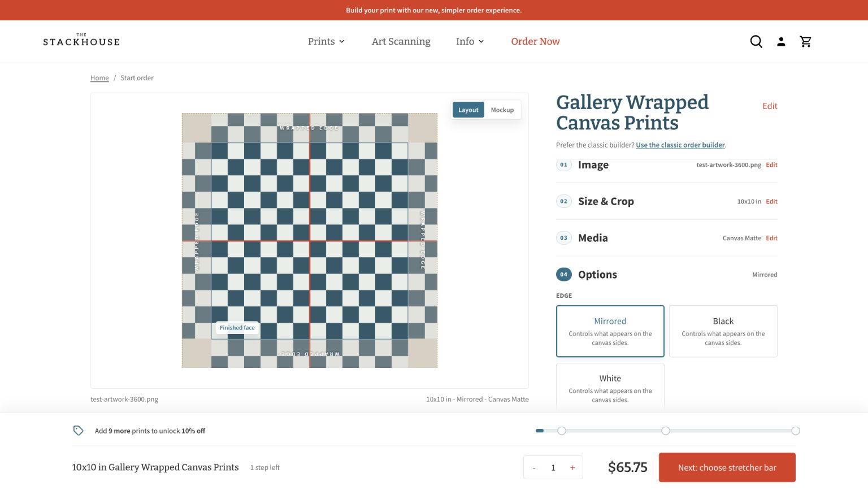Expand the Media step
Image resolution: width=868 pixels, height=490 pixels.
pyautogui.click(x=667, y=238)
